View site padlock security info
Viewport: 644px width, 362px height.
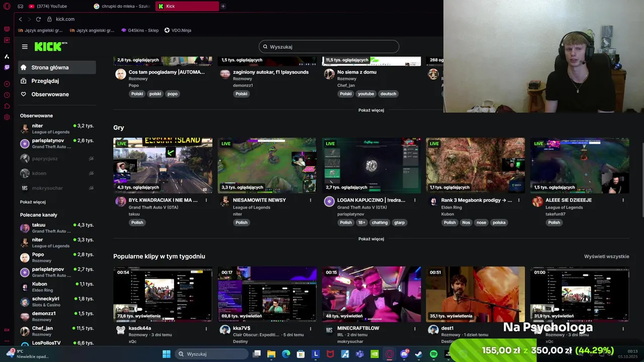click(49, 19)
